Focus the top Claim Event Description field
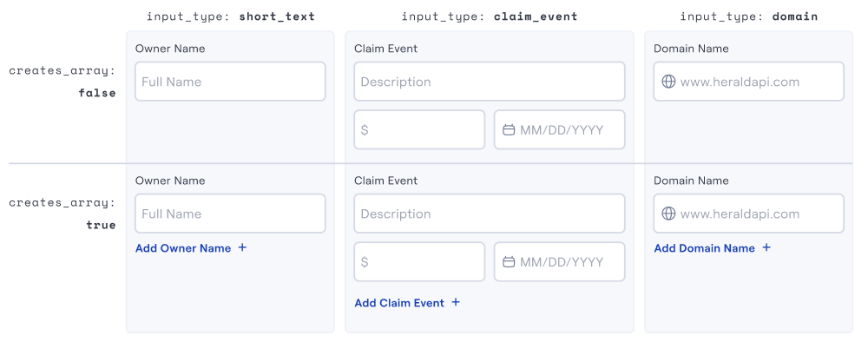This screenshot has height=342, width=868. click(x=490, y=82)
